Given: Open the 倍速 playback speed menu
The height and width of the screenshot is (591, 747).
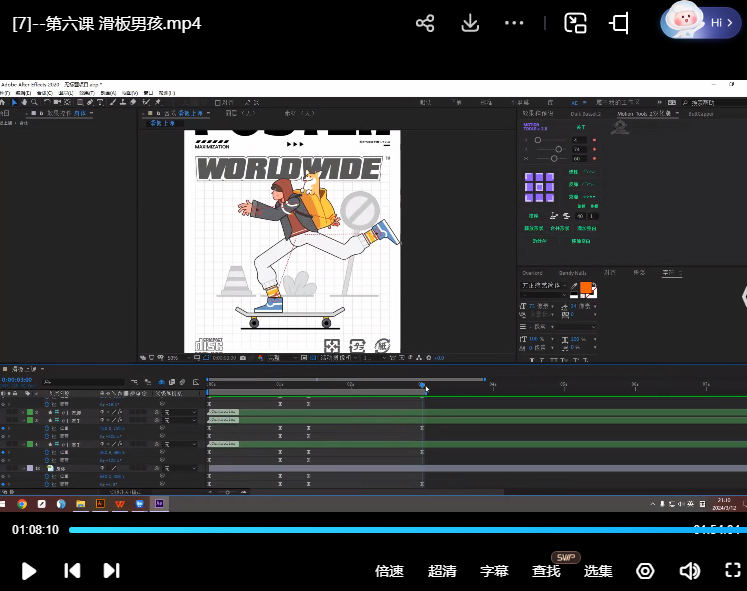Looking at the screenshot, I should pos(389,571).
